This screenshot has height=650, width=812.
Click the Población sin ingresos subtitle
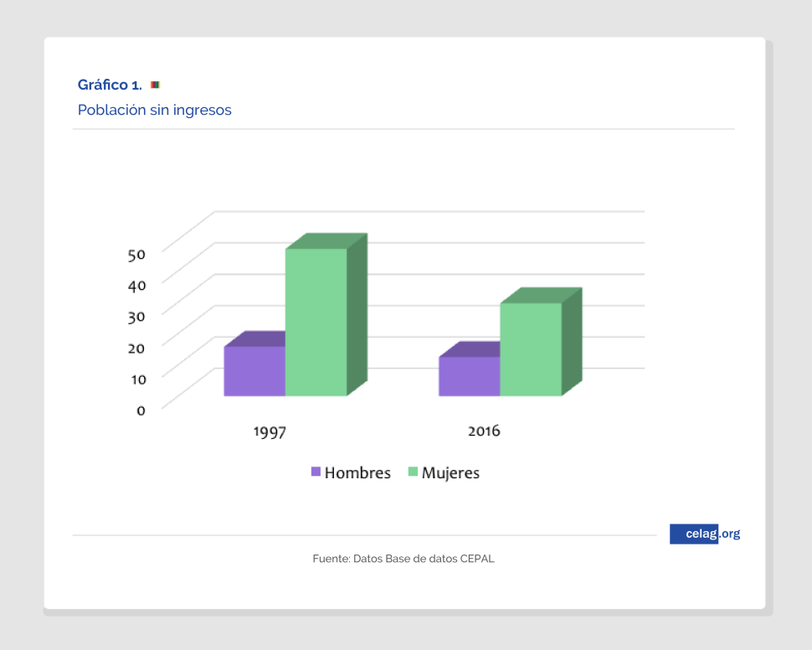click(x=154, y=110)
